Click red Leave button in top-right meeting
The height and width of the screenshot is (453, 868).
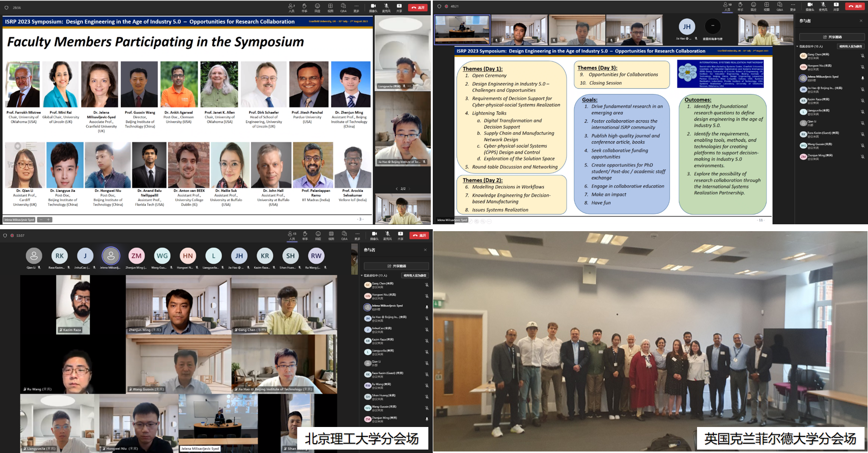855,6
